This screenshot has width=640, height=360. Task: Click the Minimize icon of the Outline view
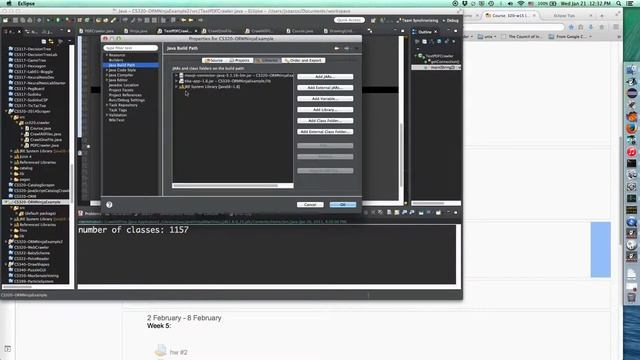[x=448, y=31]
